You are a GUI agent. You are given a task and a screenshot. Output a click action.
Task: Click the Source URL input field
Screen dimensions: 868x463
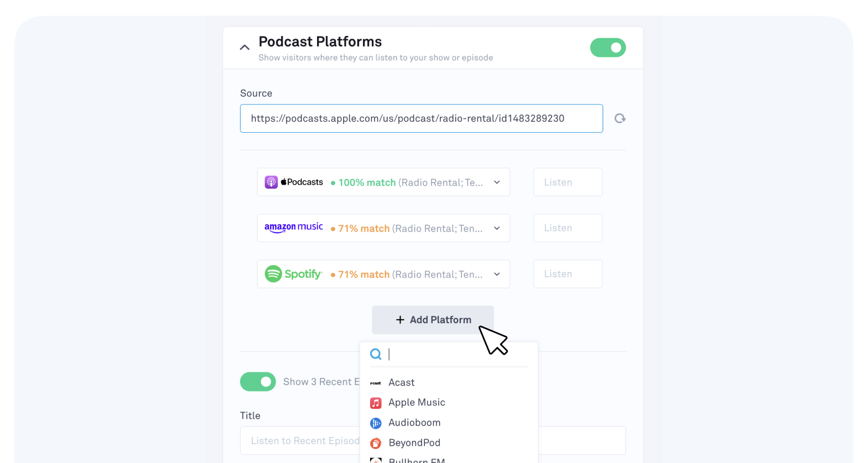point(421,118)
